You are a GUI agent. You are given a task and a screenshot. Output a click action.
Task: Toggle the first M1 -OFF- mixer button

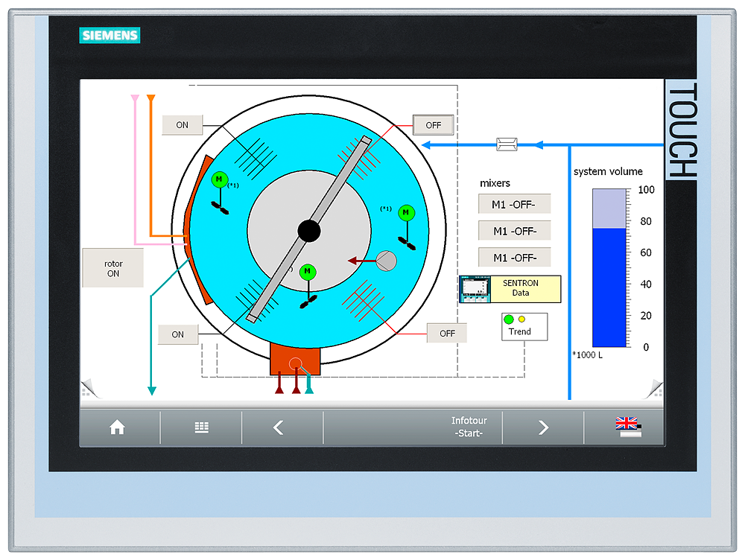[x=514, y=204]
